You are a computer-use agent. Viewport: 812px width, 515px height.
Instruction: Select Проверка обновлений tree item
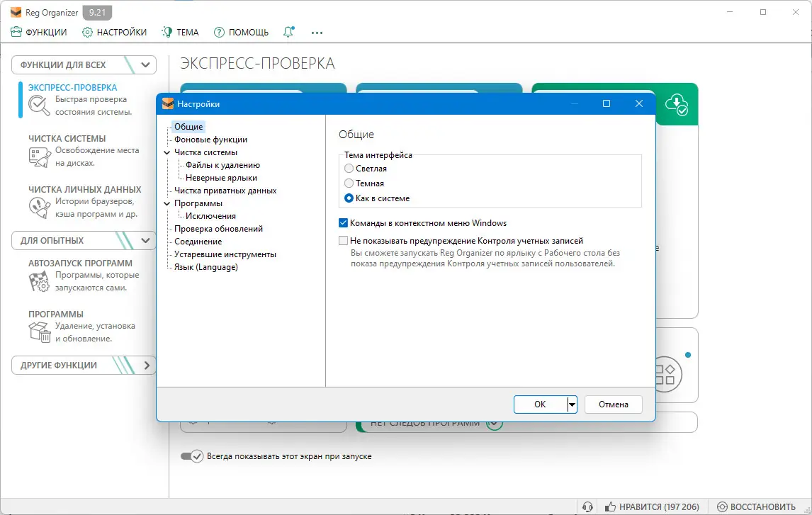[218, 229]
